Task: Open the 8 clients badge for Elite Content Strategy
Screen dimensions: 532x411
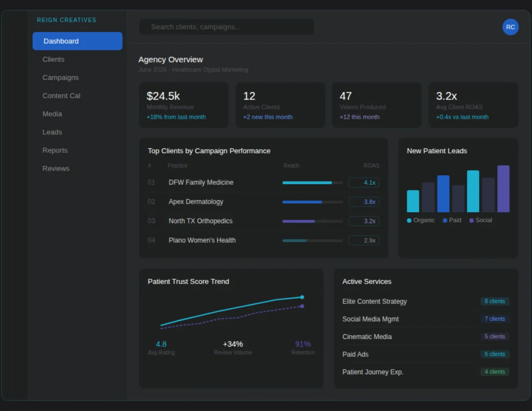Action: (495, 301)
